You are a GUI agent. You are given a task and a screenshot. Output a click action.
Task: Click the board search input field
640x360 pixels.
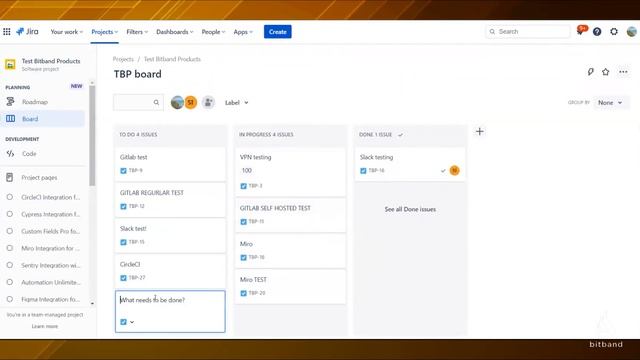tap(138, 102)
